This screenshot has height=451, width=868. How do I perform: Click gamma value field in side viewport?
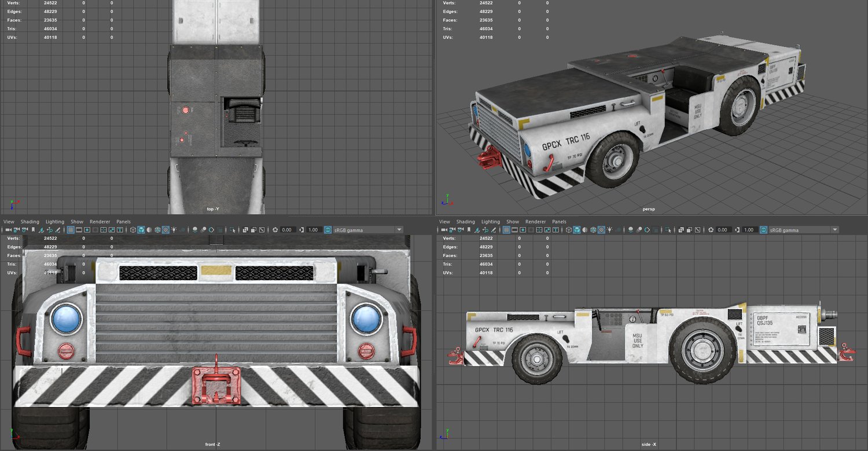coord(749,230)
